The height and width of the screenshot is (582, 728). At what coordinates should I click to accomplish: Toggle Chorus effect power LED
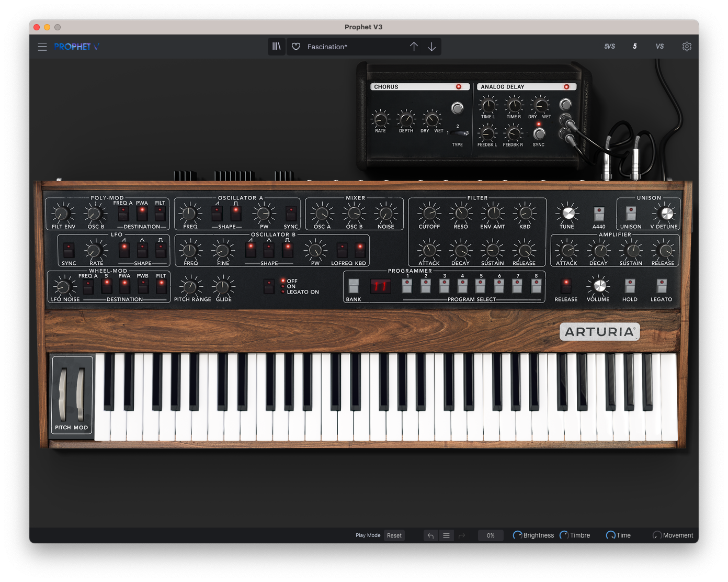459,87
